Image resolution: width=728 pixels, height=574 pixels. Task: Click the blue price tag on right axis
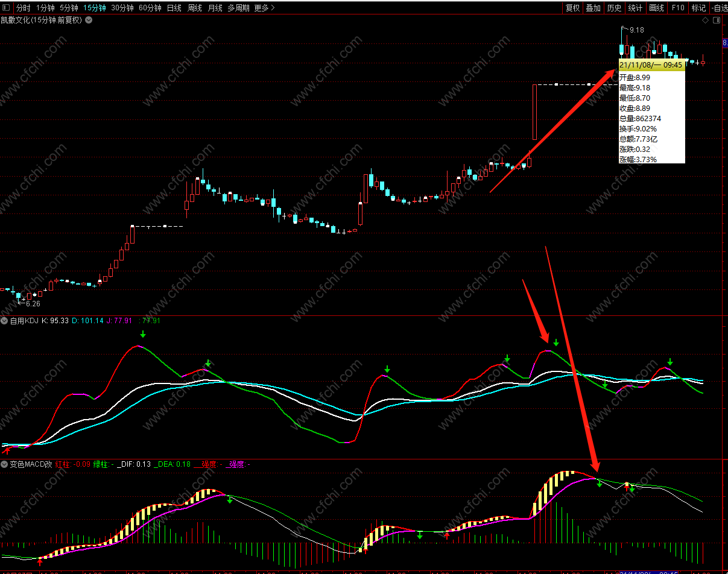(x=725, y=43)
